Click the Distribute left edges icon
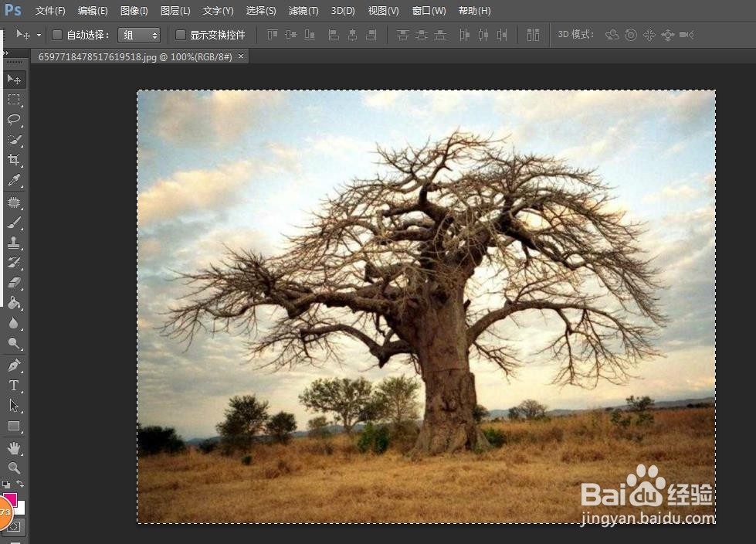 (464, 35)
